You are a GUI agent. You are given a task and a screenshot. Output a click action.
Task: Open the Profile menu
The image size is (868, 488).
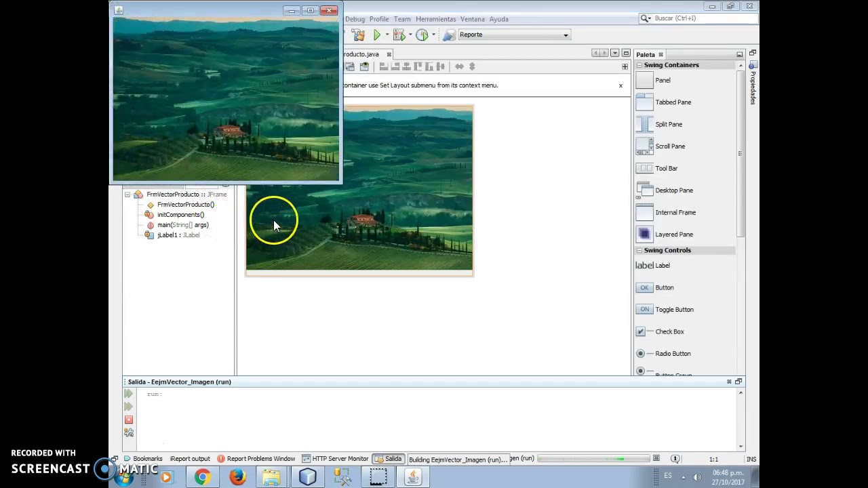coord(379,19)
